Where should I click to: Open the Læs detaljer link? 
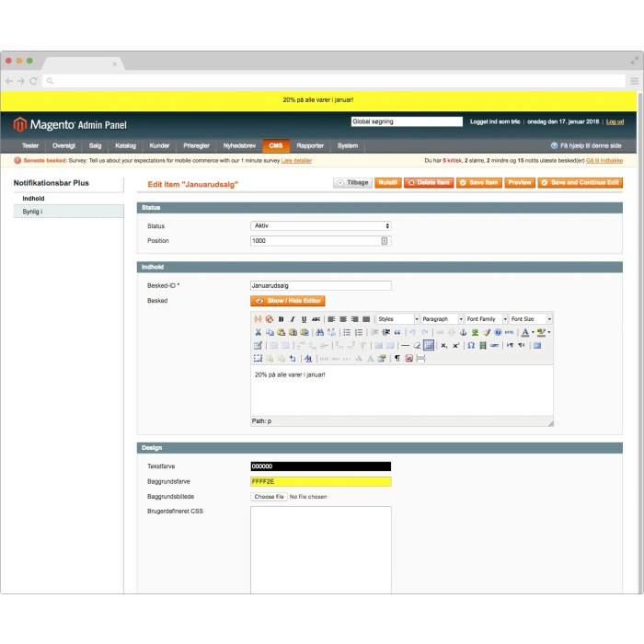(296, 161)
